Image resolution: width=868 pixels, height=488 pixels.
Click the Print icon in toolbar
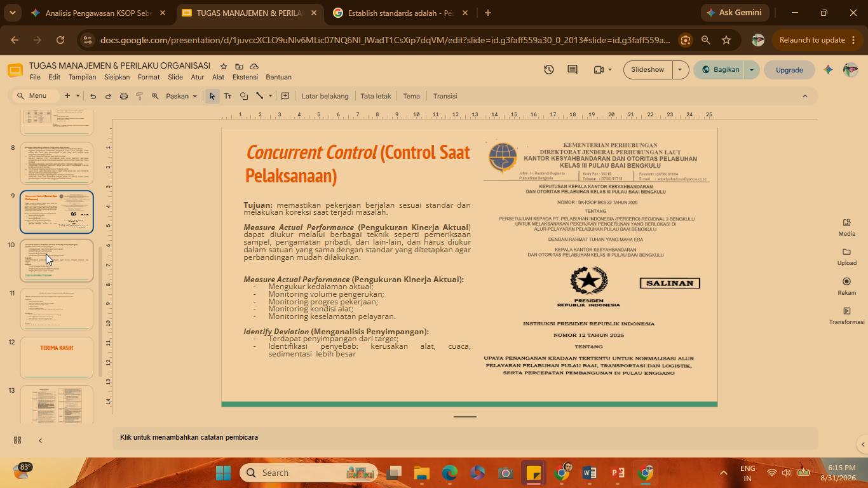pyautogui.click(x=124, y=96)
